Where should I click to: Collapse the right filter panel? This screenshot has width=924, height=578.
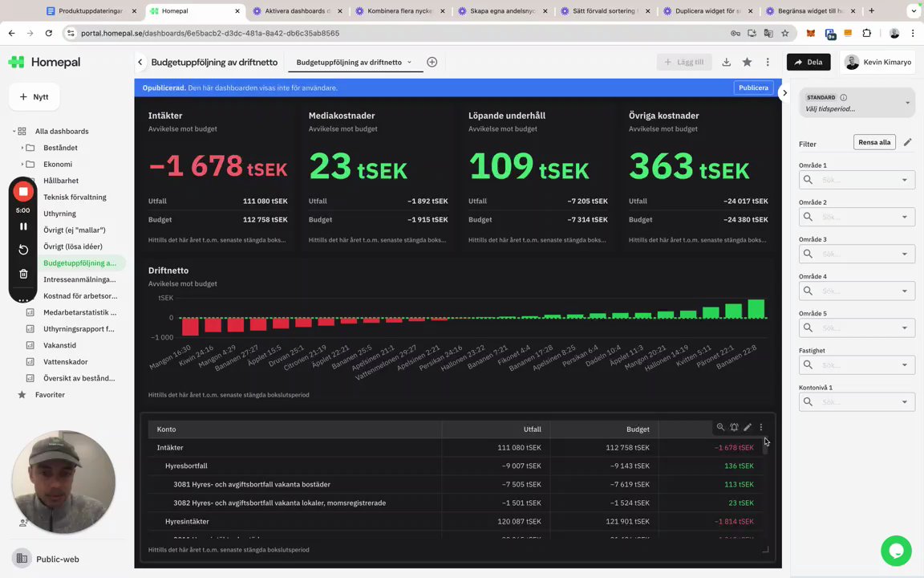tap(784, 92)
